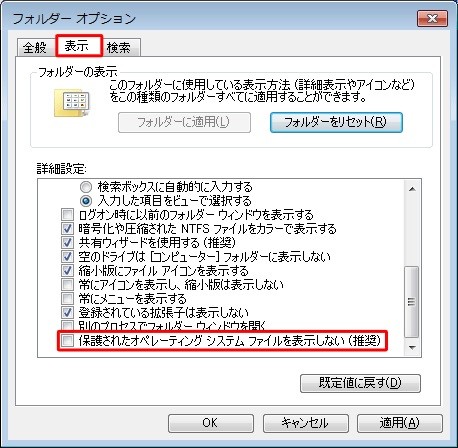Image resolution: width=458 pixels, height=448 pixels.
Task: Click the フォルダーをリセット(R) button
Action: (x=336, y=122)
